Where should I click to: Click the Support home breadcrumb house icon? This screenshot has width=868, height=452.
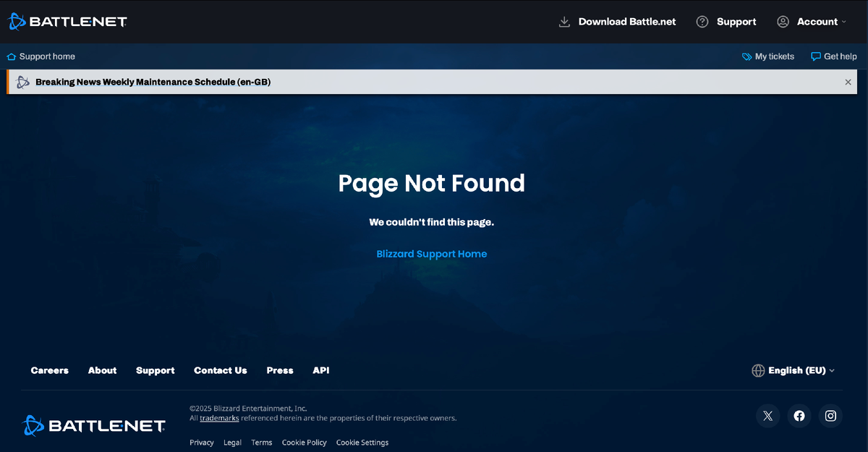click(x=11, y=56)
